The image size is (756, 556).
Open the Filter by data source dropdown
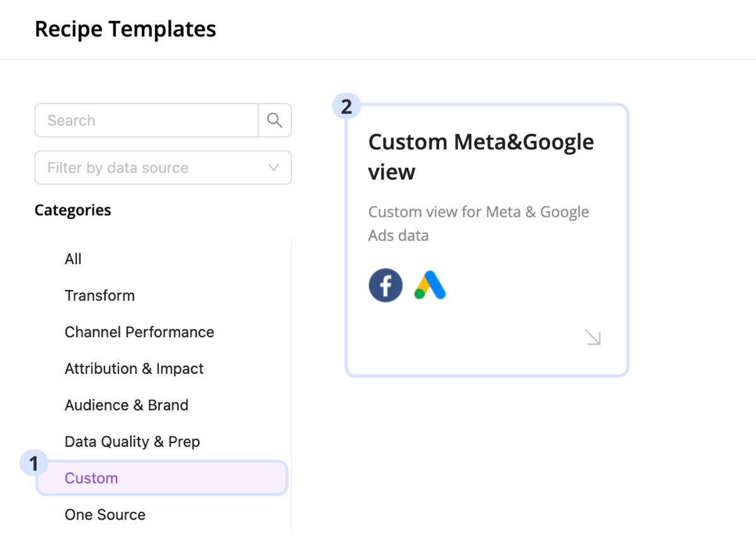[x=151, y=168]
